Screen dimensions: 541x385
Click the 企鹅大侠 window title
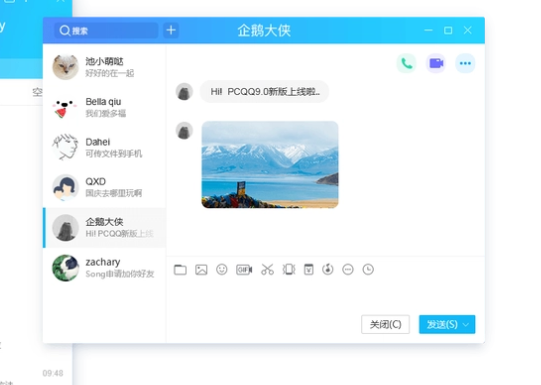(x=264, y=31)
